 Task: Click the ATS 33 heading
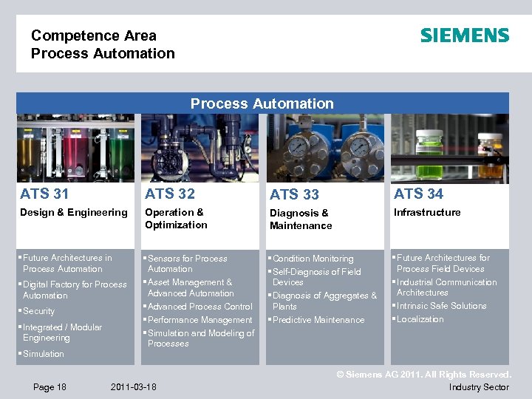(x=294, y=194)
